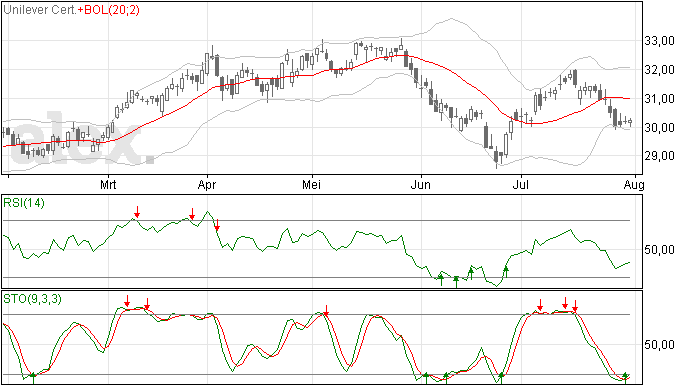Click the STO red sell arrow near Mei

326,310
